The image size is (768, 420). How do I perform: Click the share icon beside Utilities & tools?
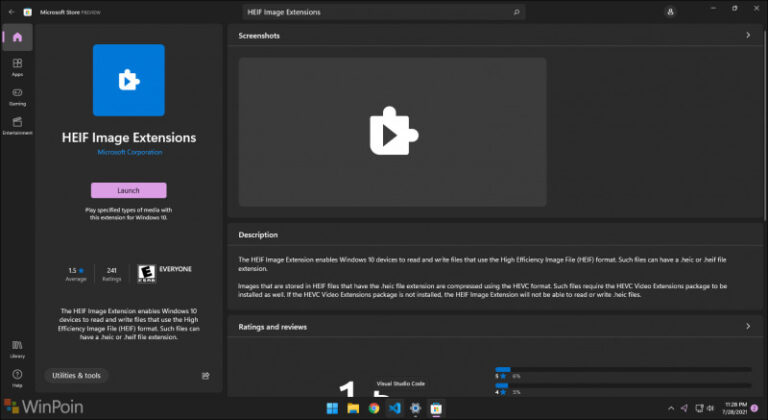tap(205, 376)
